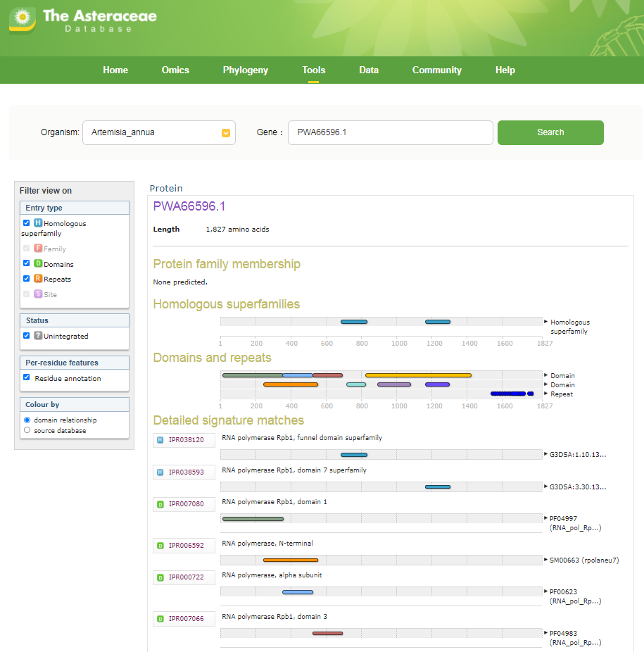644x652 pixels.
Task: Click the Gene input field with PWA66596.1
Action: point(390,132)
